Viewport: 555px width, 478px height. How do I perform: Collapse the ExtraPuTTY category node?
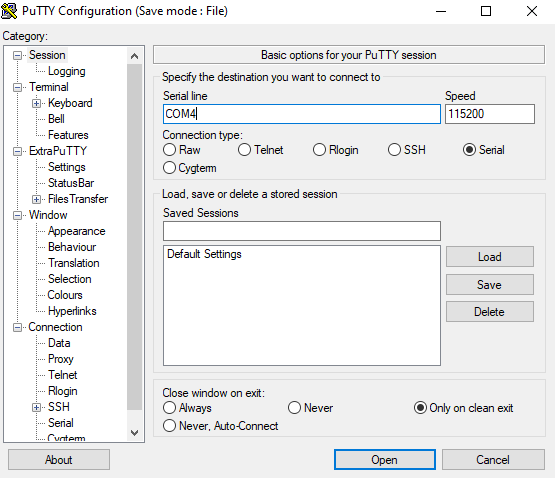point(17,152)
